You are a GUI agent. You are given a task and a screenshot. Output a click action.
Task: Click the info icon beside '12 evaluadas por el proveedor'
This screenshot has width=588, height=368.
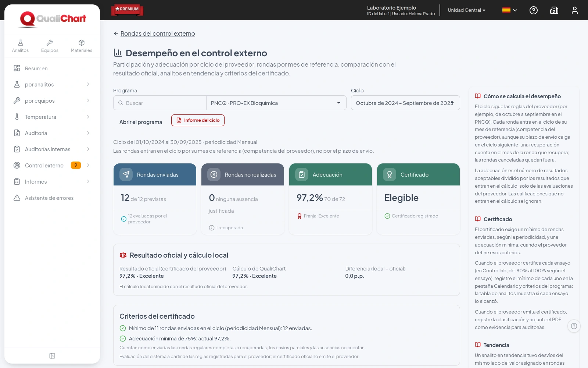point(124,219)
